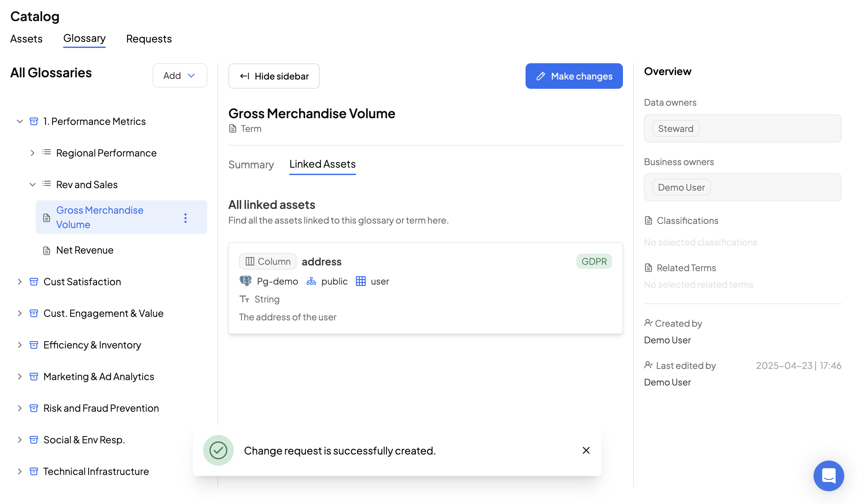
Task: Open the chat support bubble icon
Action: click(x=829, y=476)
